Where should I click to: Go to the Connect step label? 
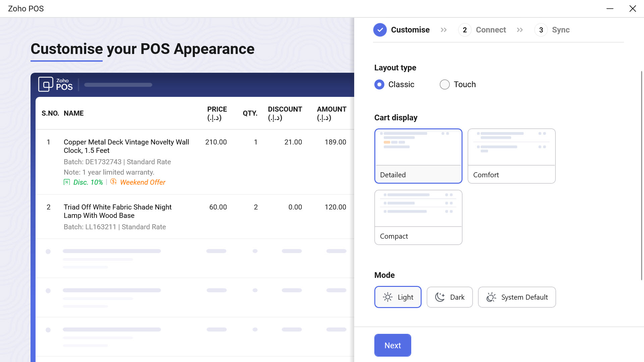pos(491,30)
